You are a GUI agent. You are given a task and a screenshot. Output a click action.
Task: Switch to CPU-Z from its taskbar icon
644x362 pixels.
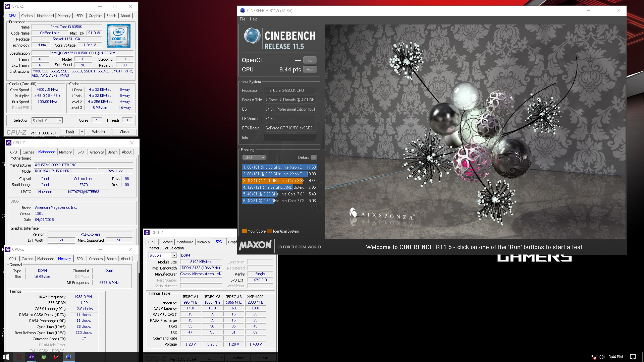(x=31, y=357)
